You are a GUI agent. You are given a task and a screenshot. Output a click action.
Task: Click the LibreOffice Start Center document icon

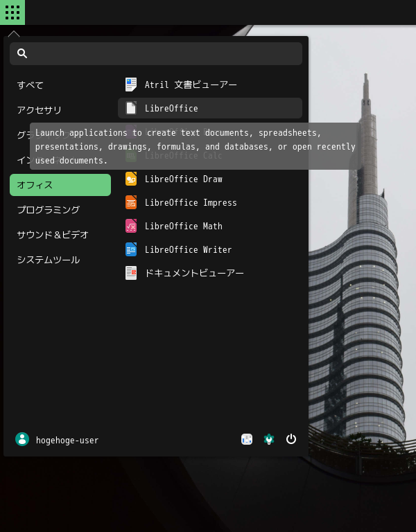coord(131,108)
